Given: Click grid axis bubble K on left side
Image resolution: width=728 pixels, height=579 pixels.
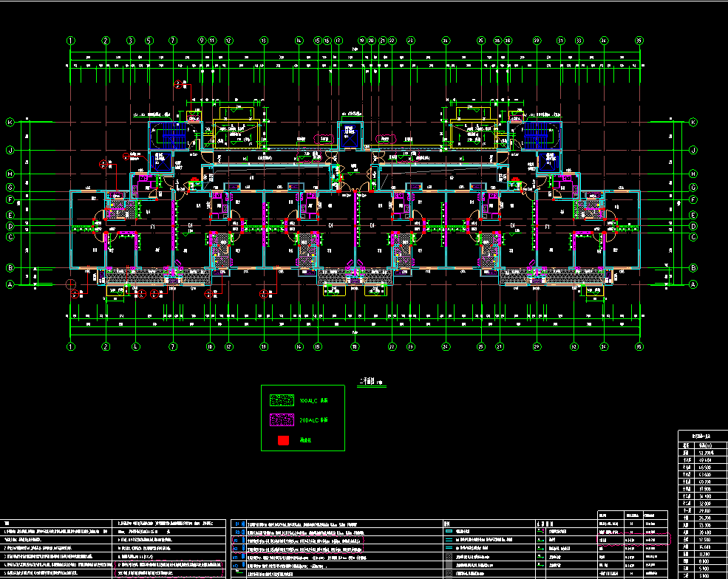Looking at the screenshot, I should click(x=10, y=122).
